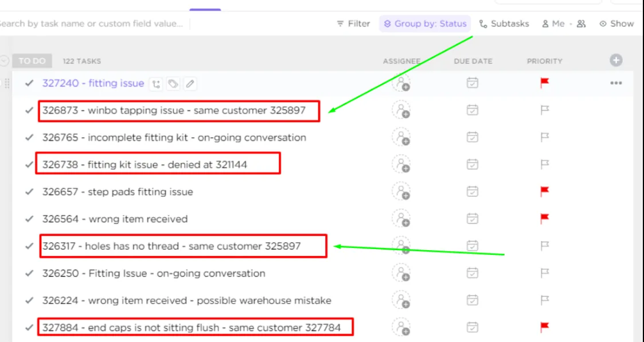
Task: Open the assignees filter people icon
Action: coord(581,24)
